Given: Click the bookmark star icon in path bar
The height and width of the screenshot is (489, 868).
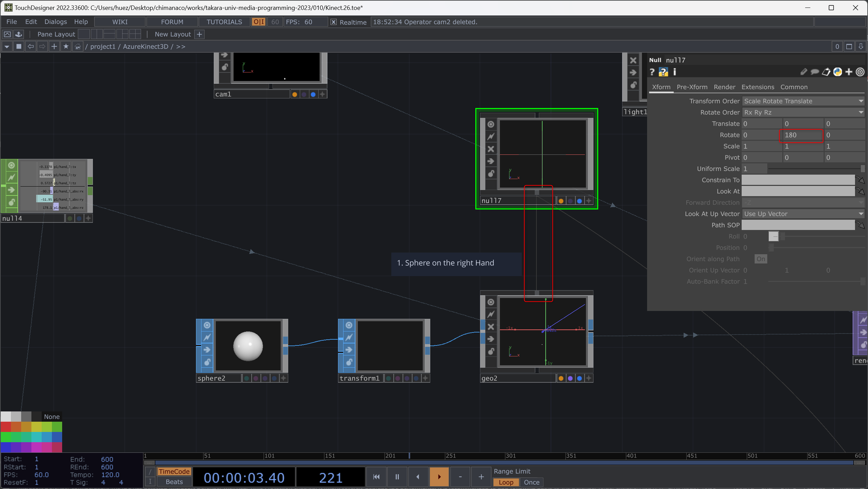Looking at the screenshot, I should click(x=66, y=46).
